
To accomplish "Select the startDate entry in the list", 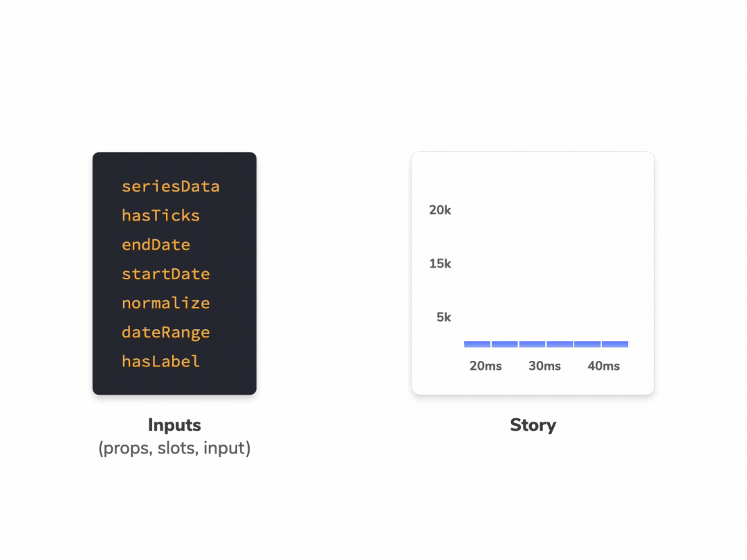I will [x=165, y=274].
